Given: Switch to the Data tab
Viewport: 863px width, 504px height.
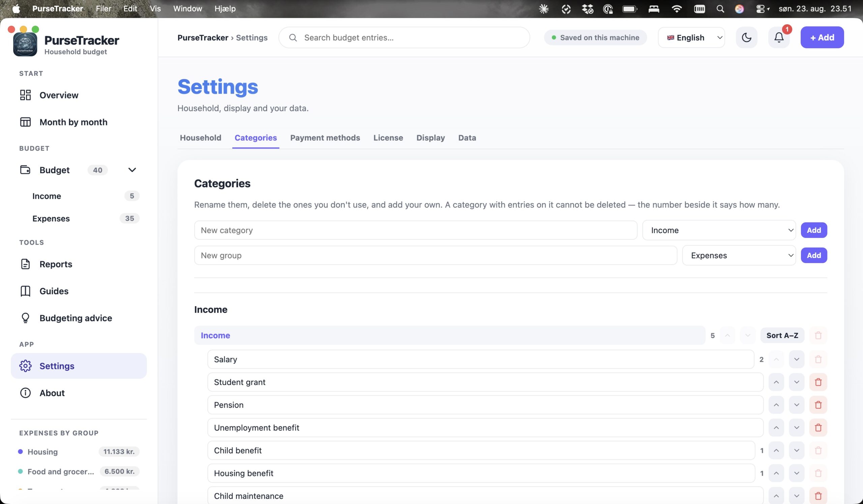Looking at the screenshot, I should coord(467,138).
